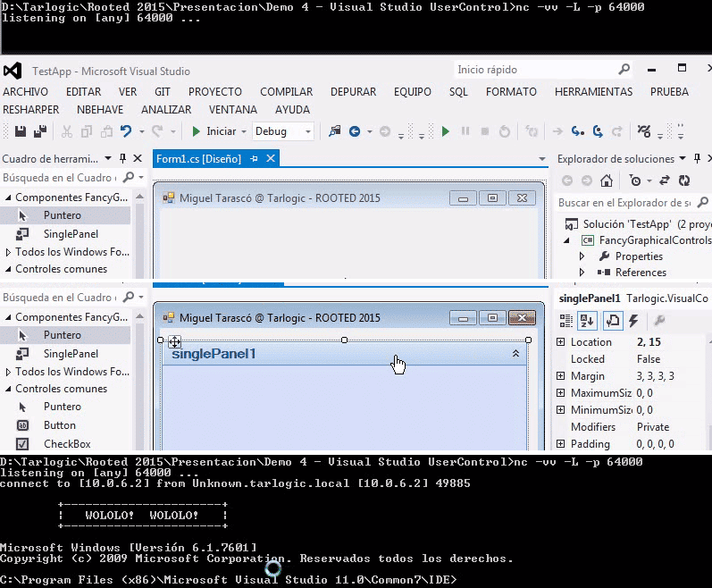
Task: Click Sync with Active Document arrows icon
Action: [665, 181]
